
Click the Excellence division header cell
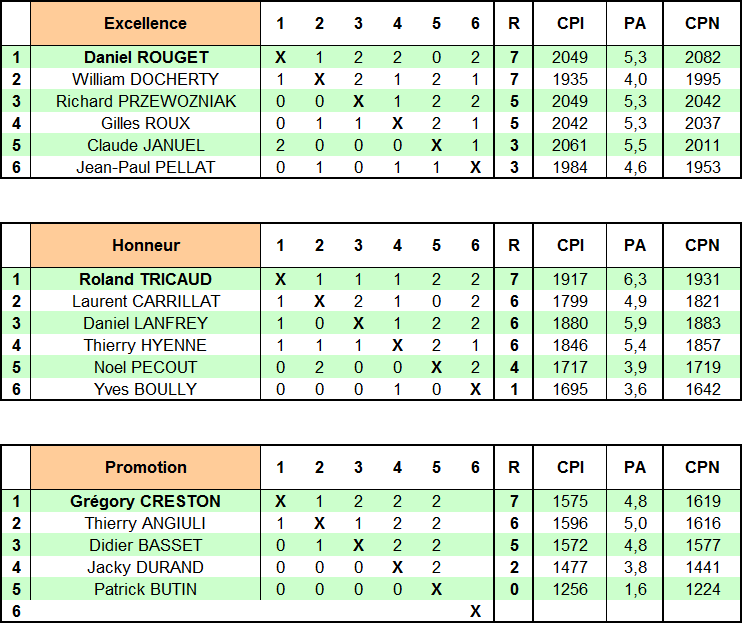click(145, 23)
